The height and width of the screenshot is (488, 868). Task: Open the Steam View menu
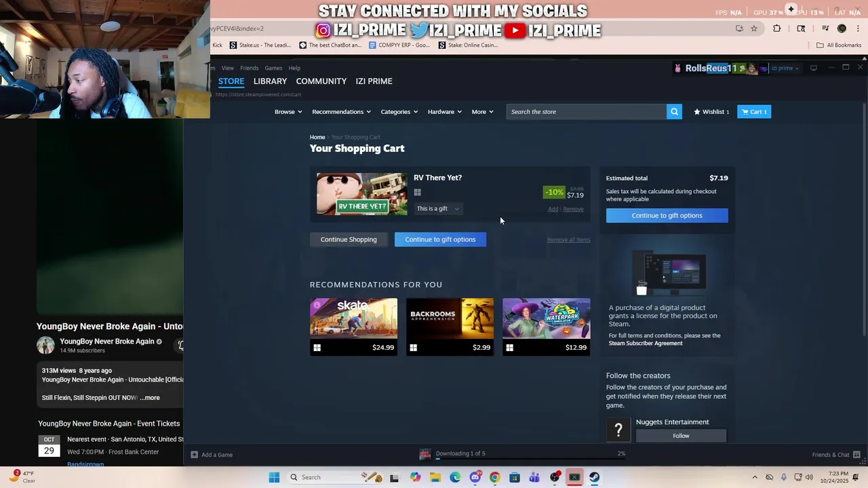pyautogui.click(x=227, y=68)
